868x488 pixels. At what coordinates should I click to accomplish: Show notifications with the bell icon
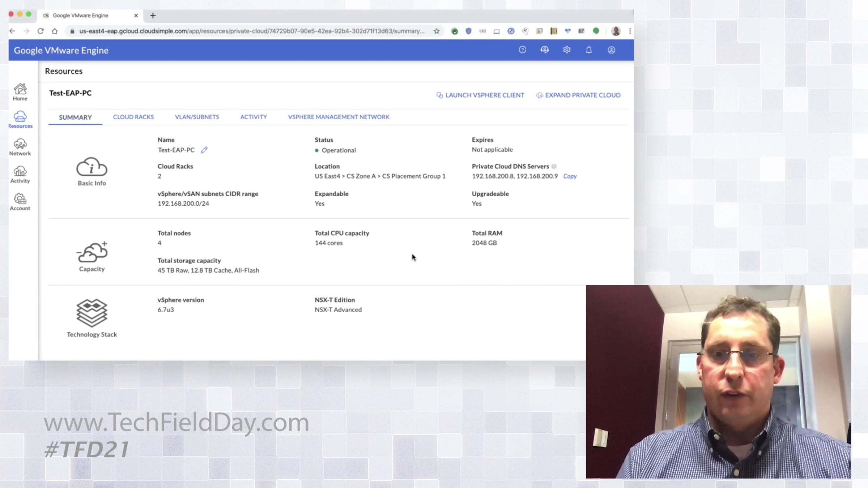589,50
